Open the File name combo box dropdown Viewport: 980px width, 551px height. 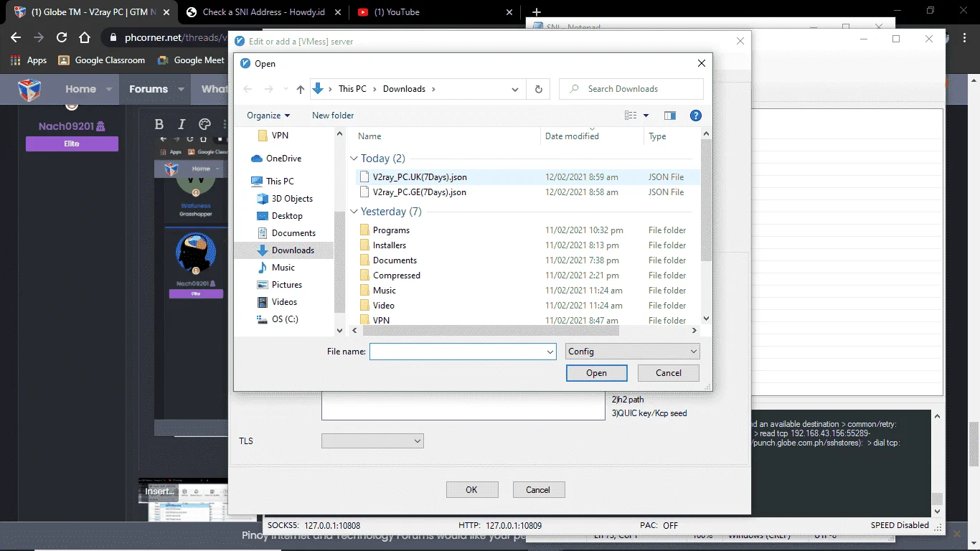tap(550, 352)
